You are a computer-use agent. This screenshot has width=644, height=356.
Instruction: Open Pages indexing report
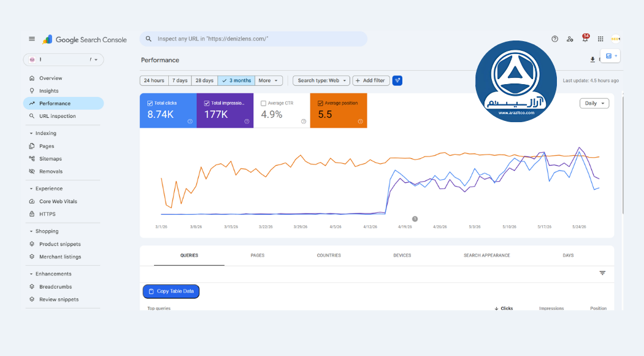coord(63,146)
